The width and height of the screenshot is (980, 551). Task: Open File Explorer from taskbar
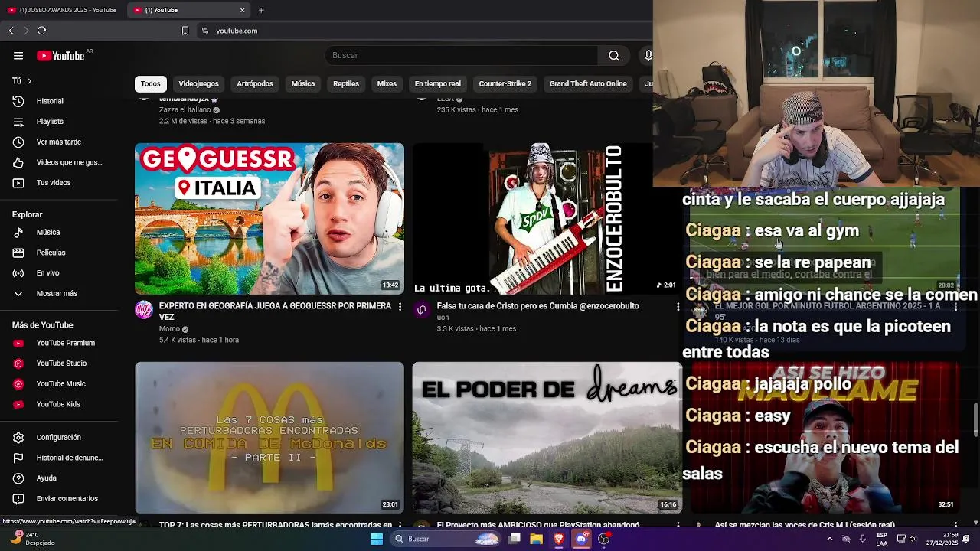536,539
